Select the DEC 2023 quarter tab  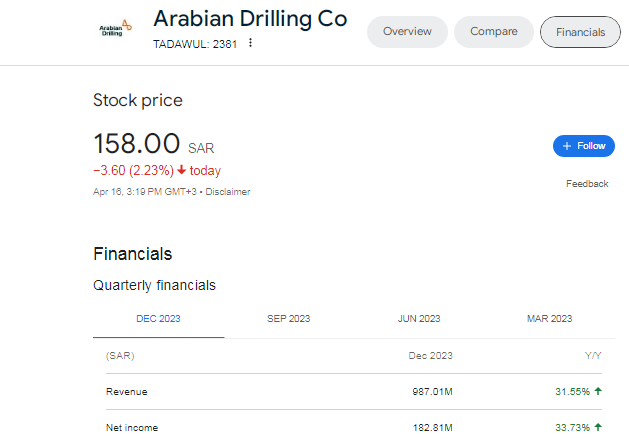coord(158,319)
